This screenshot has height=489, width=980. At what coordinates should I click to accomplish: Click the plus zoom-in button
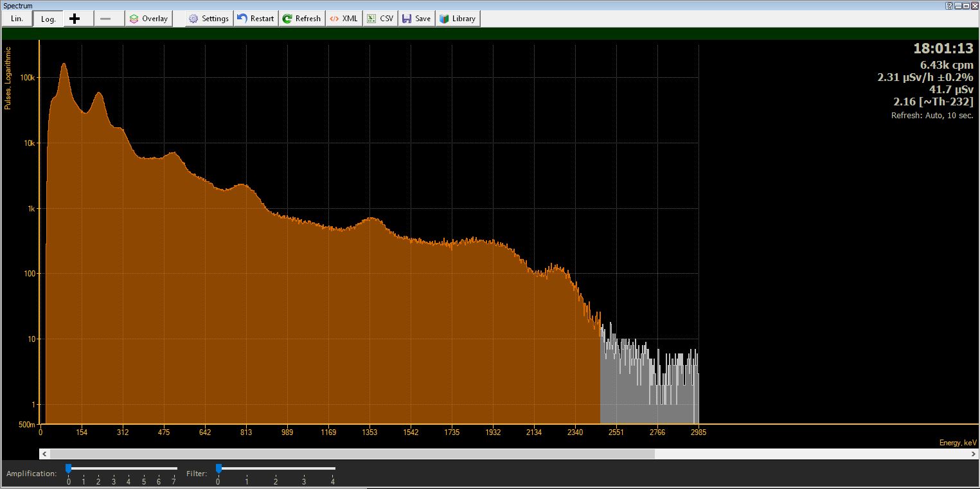75,19
